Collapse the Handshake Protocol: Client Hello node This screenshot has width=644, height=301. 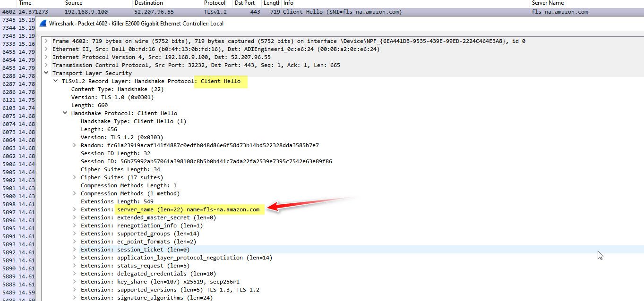[x=65, y=113]
